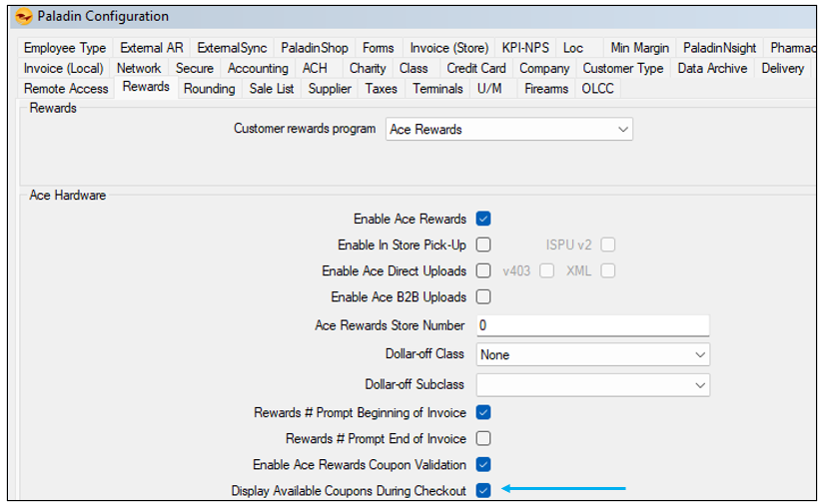Select the Secure tab

click(195, 69)
